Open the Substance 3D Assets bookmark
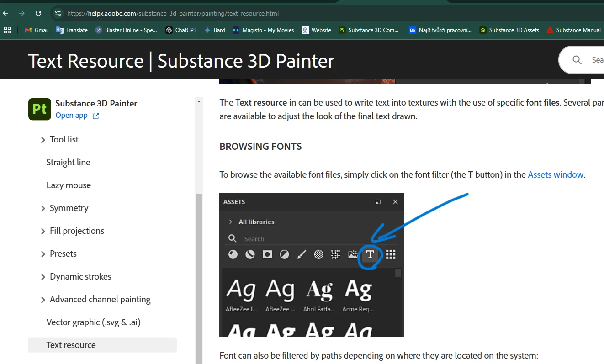This screenshot has width=604, height=364. (x=509, y=30)
